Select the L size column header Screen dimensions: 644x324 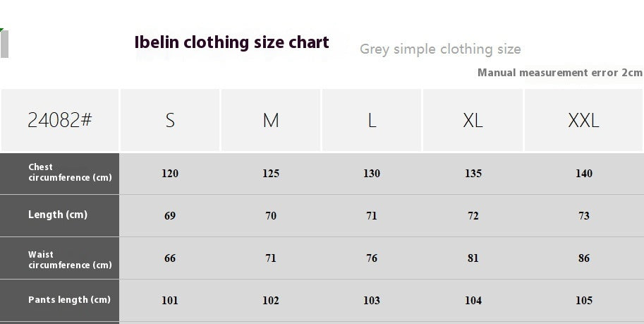(372, 120)
